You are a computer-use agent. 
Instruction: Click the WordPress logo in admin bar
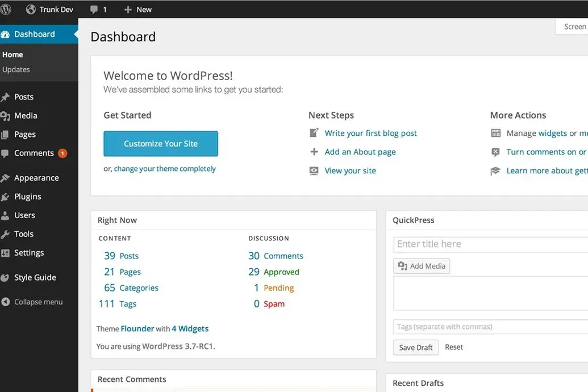click(x=6, y=10)
